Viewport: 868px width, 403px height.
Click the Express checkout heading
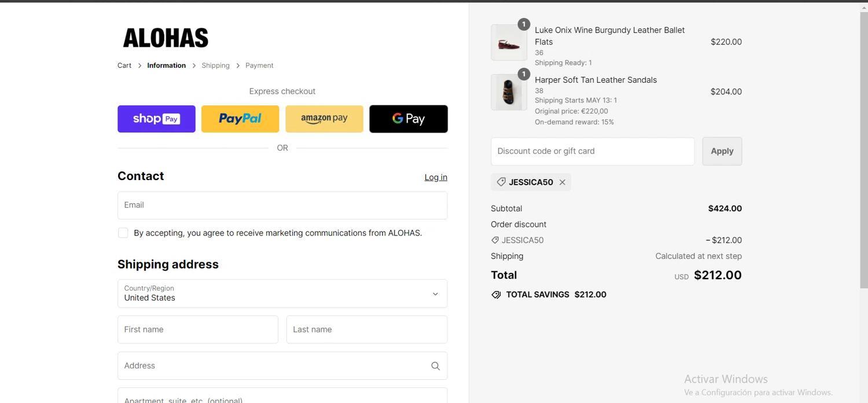(x=282, y=91)
